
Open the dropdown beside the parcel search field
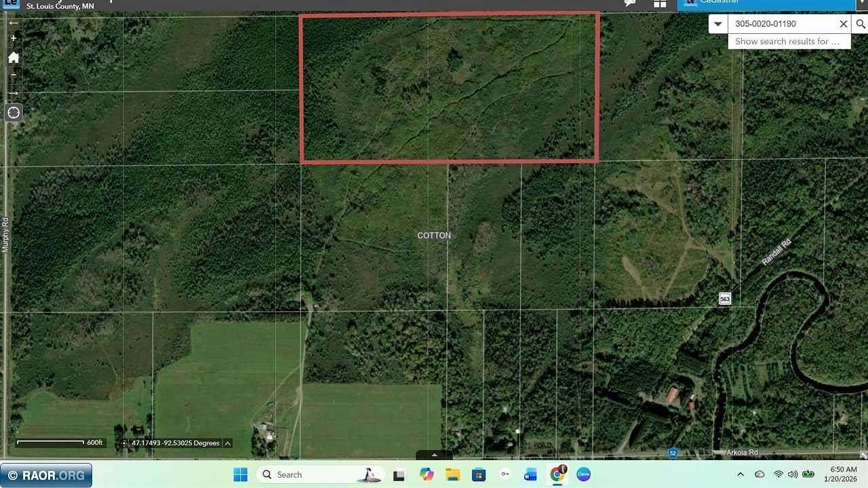[718, 24]
